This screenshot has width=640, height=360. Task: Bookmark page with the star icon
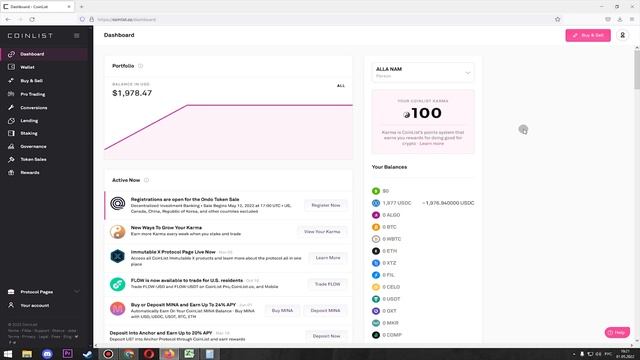coord(558,20)
